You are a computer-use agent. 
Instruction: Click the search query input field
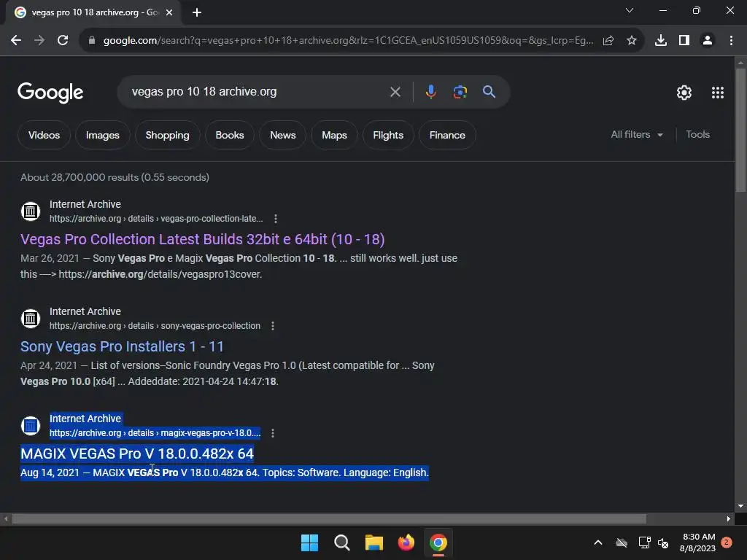click(258, 91)
